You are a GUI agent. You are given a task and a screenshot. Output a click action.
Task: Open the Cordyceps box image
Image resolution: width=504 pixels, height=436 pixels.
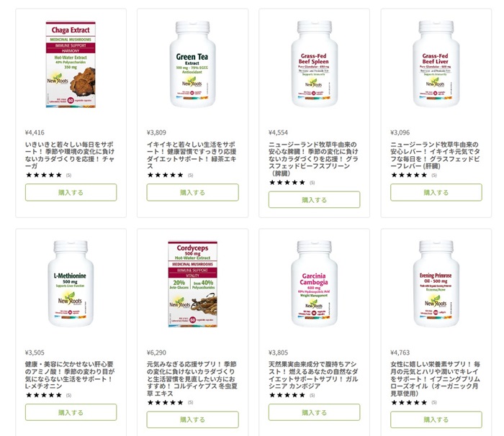coord(192,284)
